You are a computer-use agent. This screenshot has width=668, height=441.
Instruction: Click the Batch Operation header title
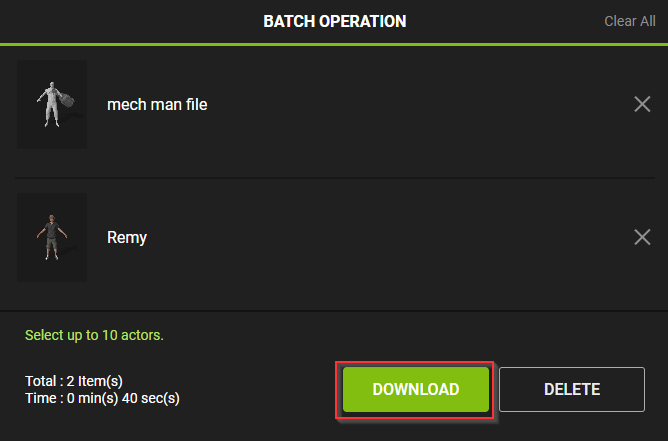click(x=334, y=21)
